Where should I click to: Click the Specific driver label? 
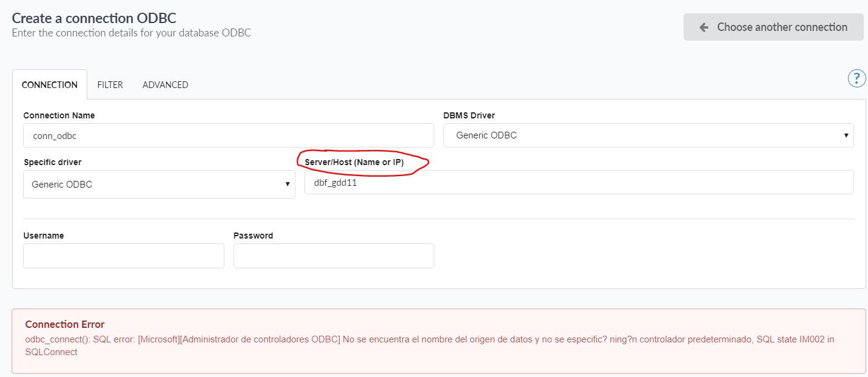tap(52, 162)
